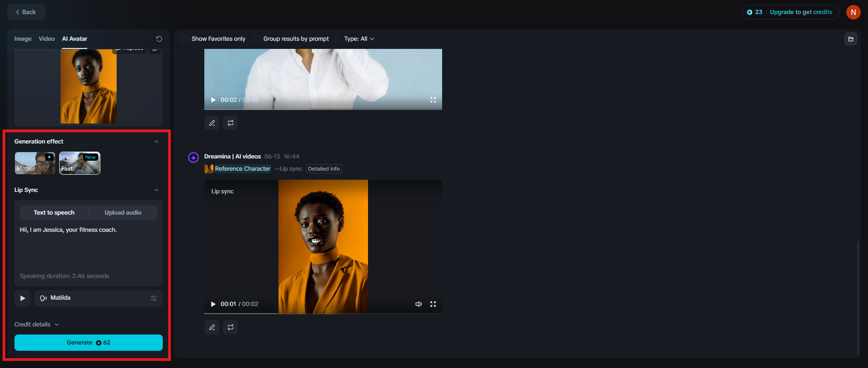Open Upgrade to get credits link

(x=801, y=12)
